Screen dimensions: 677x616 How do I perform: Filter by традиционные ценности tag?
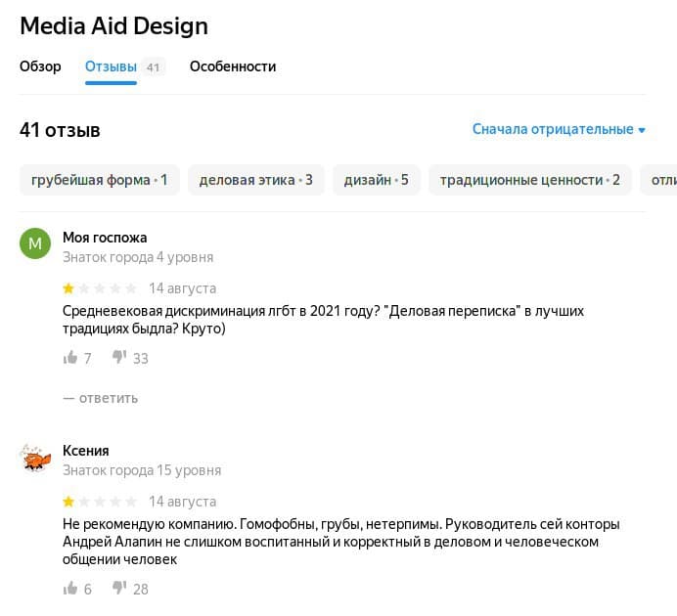(530, 180)
